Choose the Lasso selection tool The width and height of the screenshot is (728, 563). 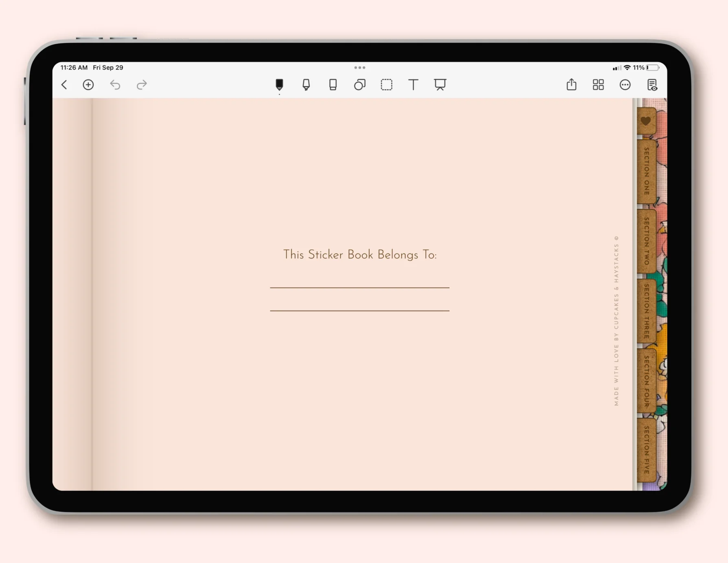point(386,85)
